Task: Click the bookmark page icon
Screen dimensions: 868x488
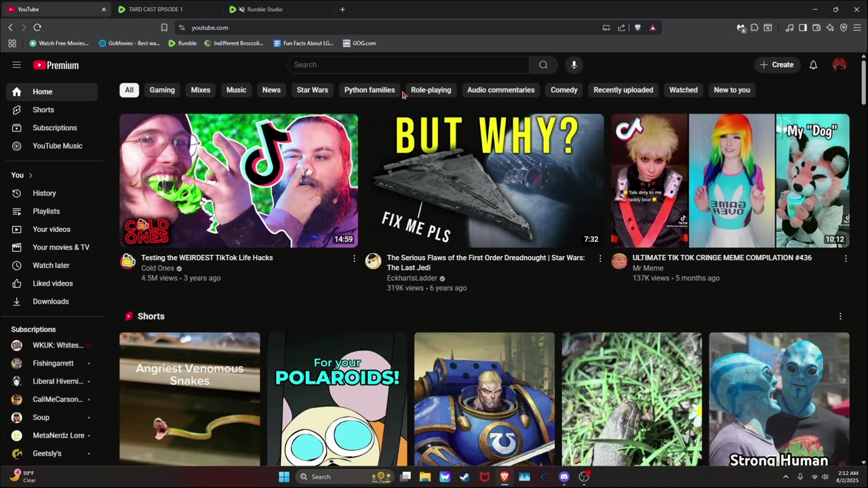Action: click(x=164, y=28)
